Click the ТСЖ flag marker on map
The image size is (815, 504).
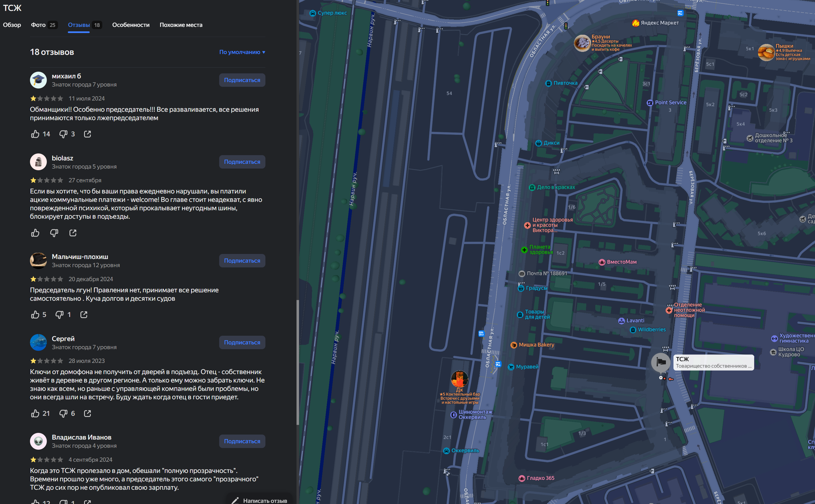661,362
